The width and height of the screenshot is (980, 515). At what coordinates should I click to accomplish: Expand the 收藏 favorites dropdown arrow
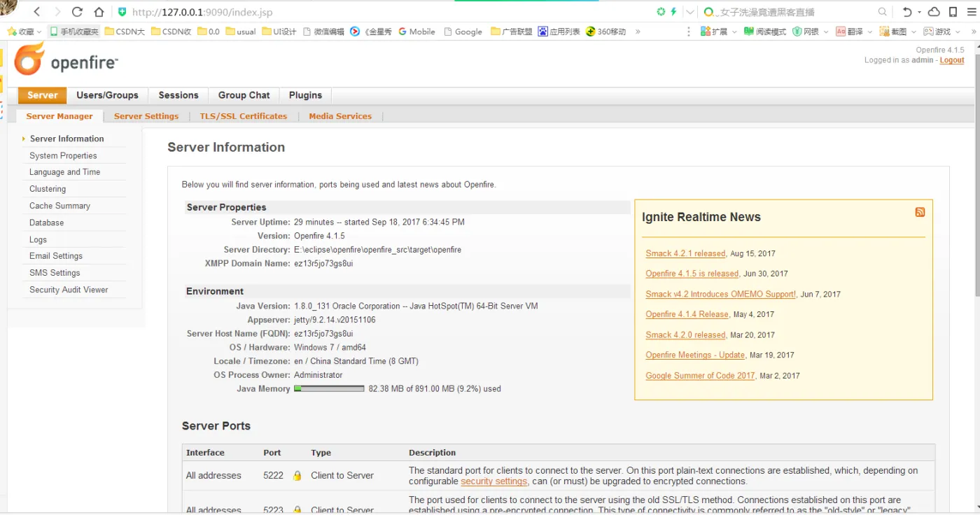pos(39,32)
